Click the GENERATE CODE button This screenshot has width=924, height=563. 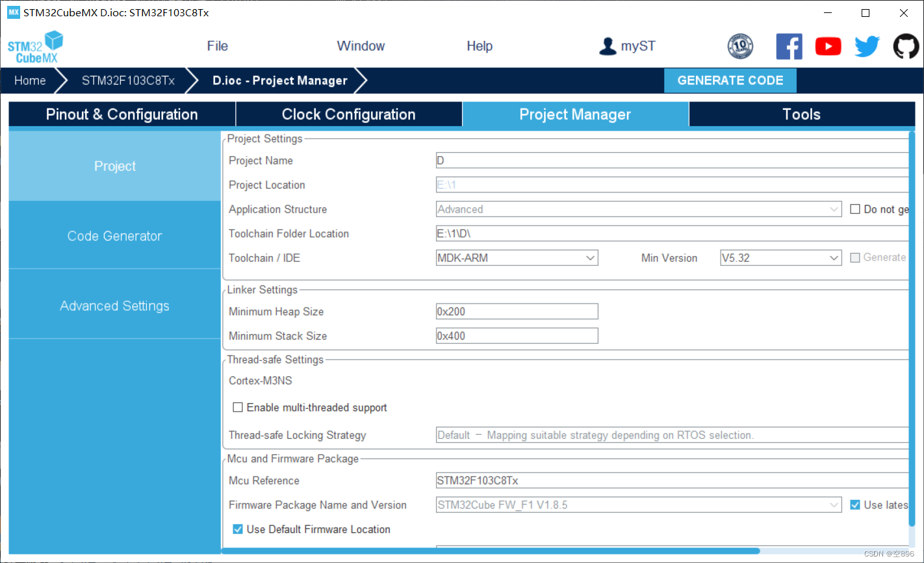[730, 81]
